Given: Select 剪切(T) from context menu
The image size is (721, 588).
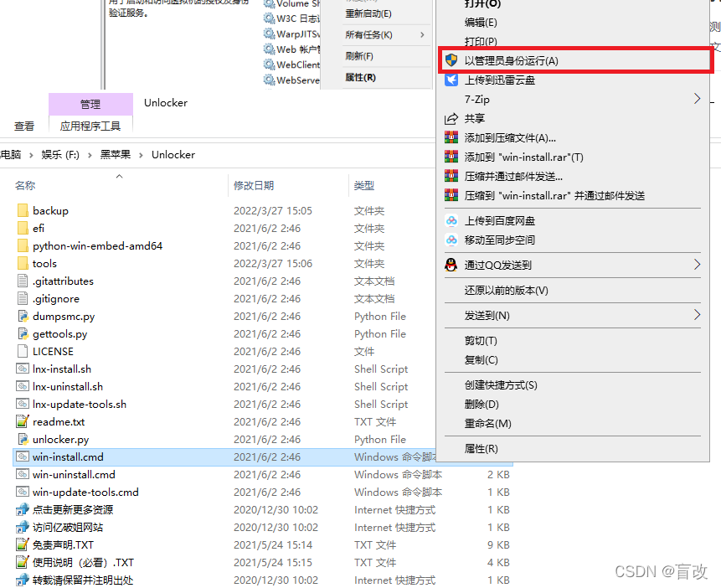Looking at the screenshot, I should 481,341.
